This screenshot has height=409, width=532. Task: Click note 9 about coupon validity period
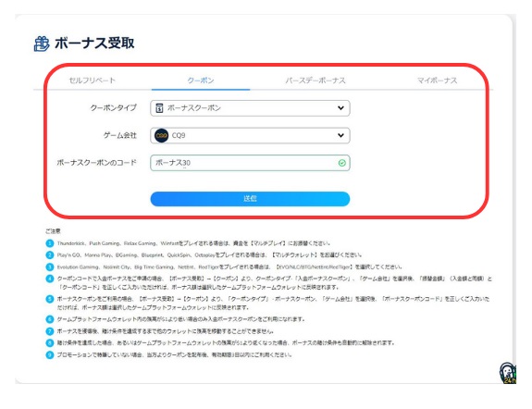174,354
